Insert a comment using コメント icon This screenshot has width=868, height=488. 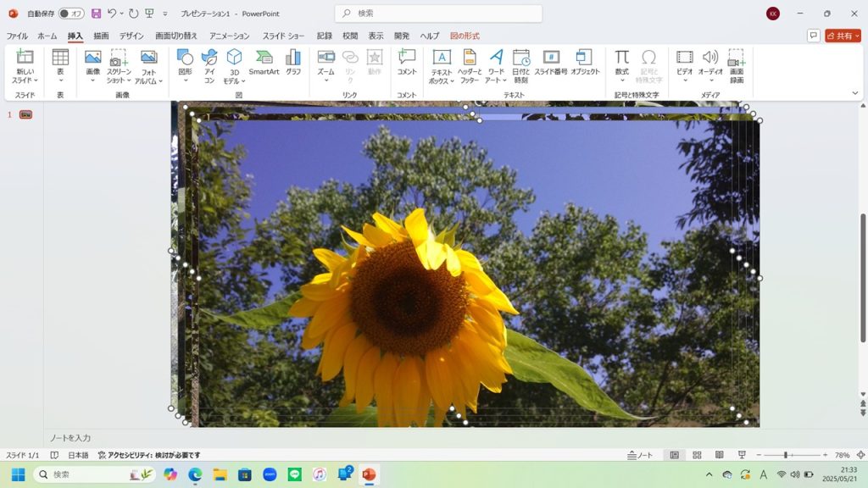pyautogui.click(x=407, y=62)
